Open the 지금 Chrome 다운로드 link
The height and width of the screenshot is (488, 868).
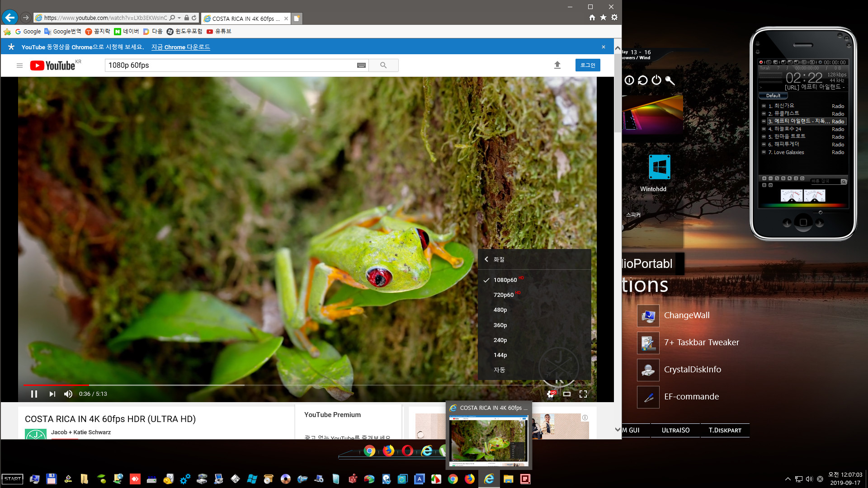[181, 47]
